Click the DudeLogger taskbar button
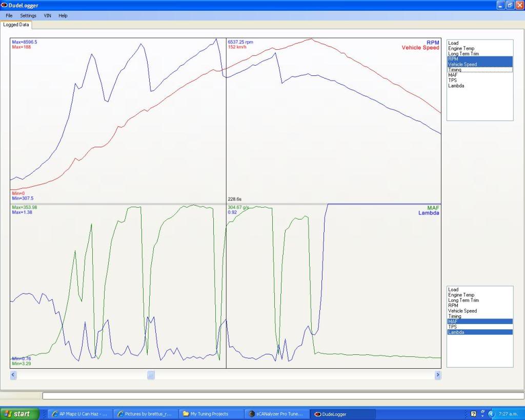The height and width of the screenshot is (420, 525). tap(343, 414)
